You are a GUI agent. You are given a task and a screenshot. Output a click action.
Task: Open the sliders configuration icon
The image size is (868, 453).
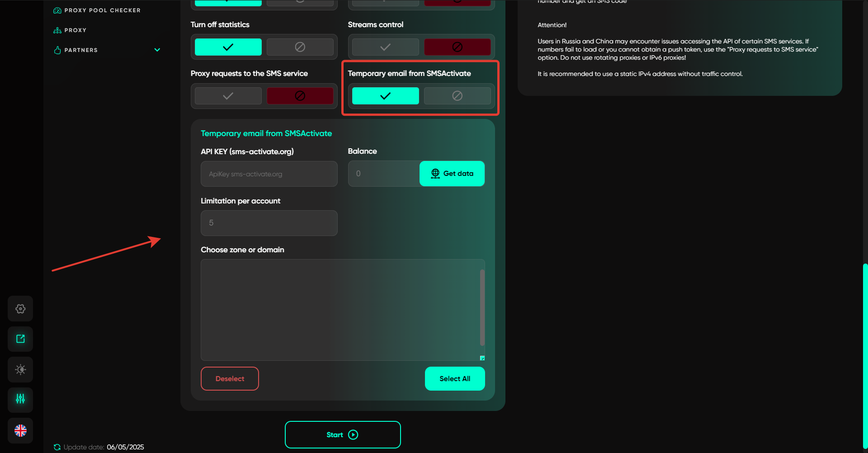point(20,399)
